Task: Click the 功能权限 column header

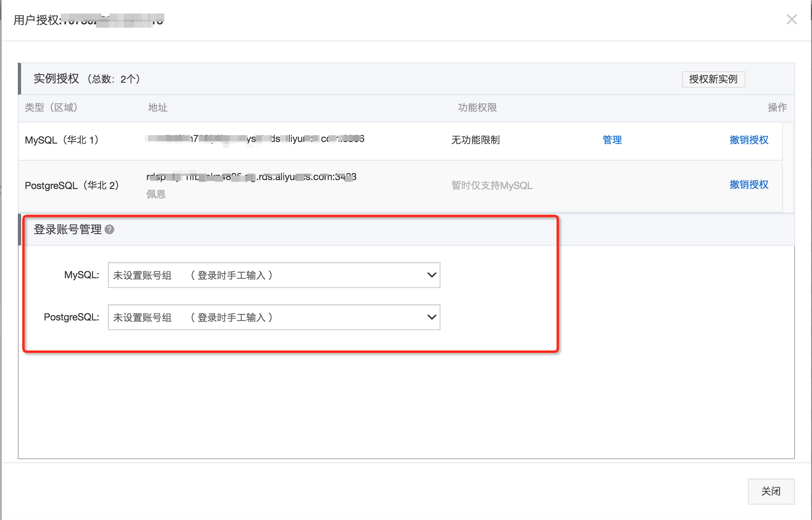Action: [x=477, y=107]
